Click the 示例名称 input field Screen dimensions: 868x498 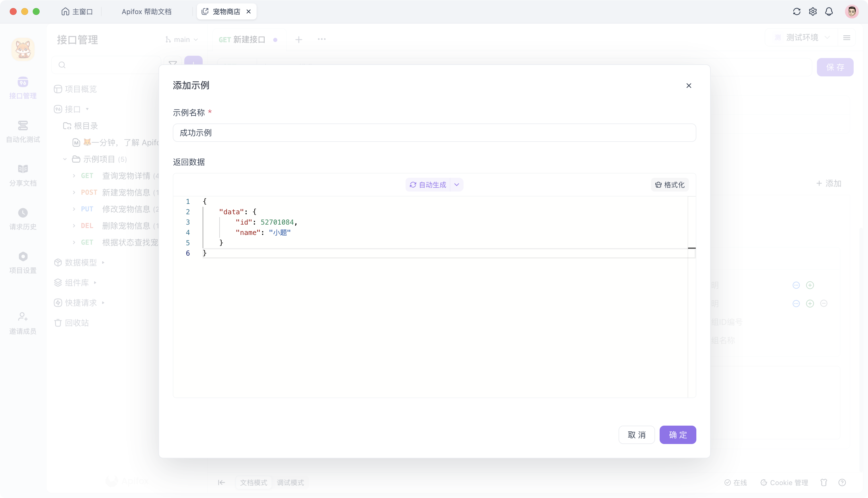(x=433, y=133)
